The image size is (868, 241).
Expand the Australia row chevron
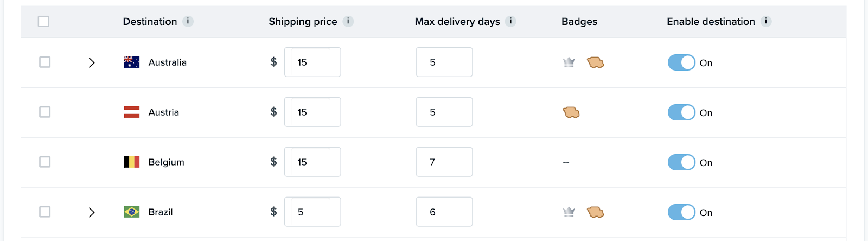(x=92, y=62)
